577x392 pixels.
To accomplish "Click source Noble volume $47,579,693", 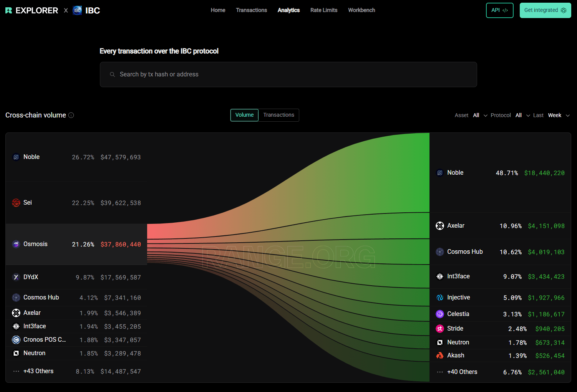I will click(121, 157).
